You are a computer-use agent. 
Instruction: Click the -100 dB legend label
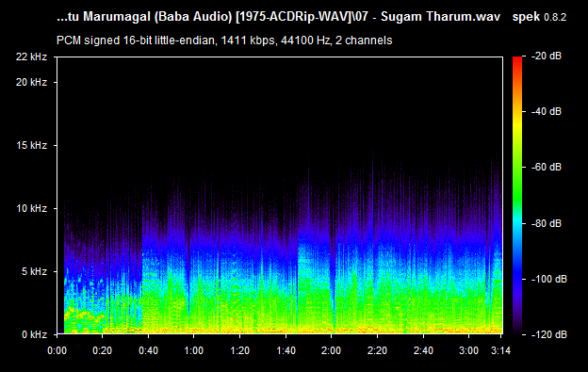click(x=549, y=279)
